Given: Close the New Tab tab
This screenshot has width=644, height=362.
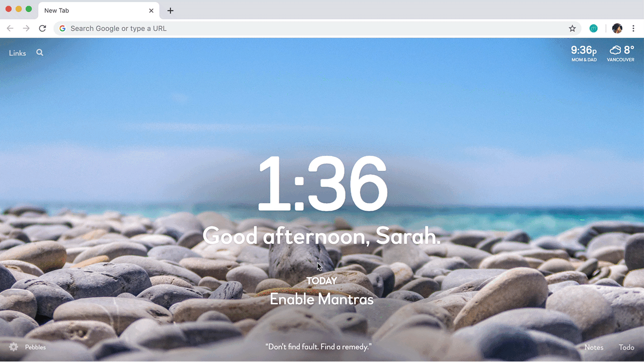Looking at the screenshot, I should (x=151, y=11).
